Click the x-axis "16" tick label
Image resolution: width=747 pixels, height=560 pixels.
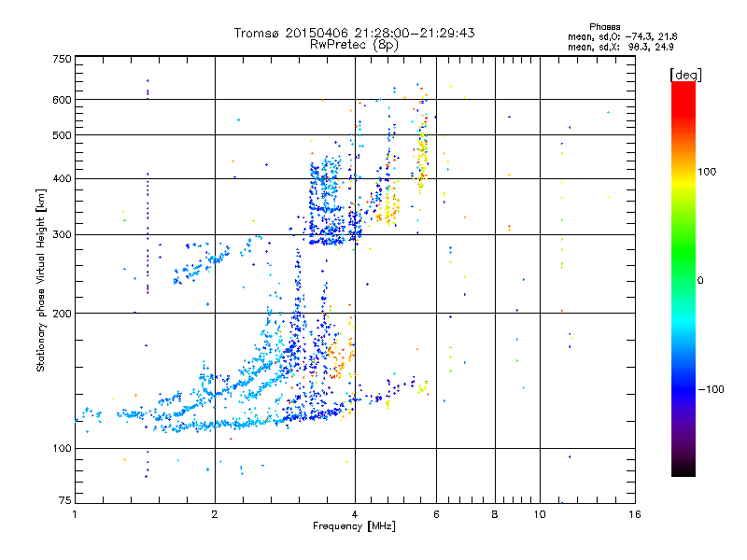click(635, 514)
